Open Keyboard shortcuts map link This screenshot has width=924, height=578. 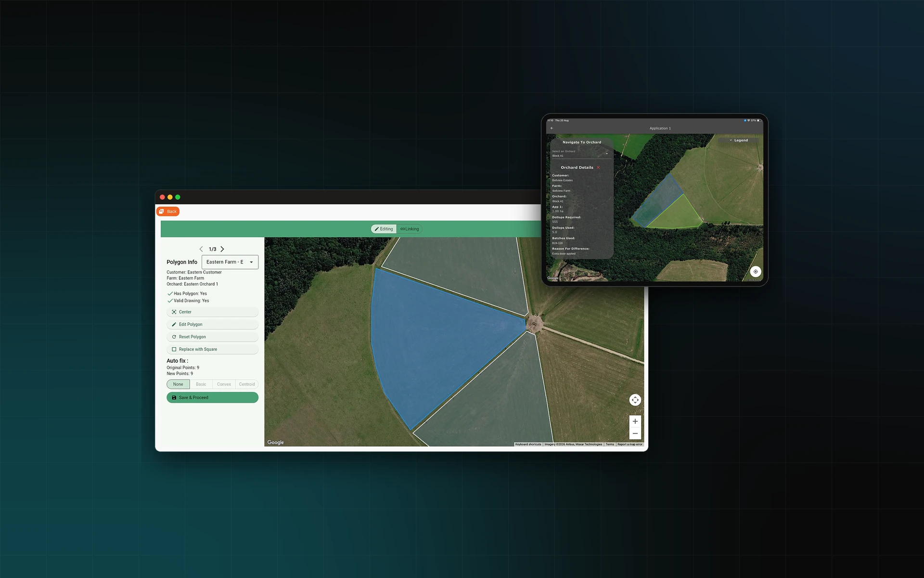528,445
